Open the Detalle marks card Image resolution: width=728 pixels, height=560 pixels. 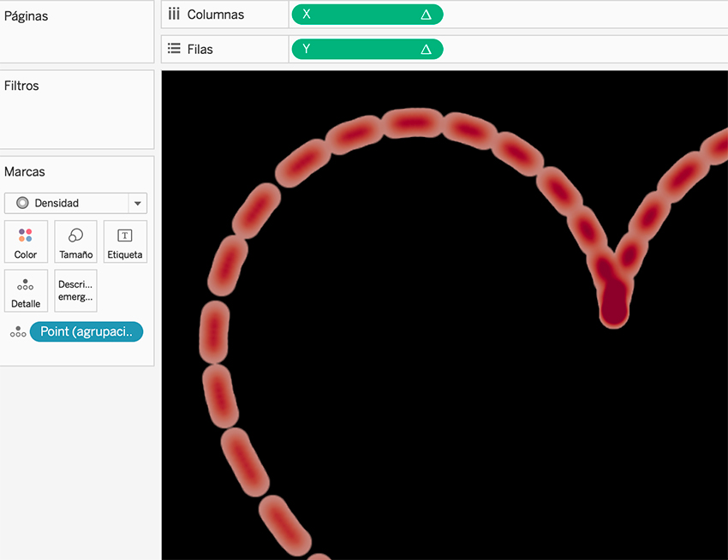26,290
